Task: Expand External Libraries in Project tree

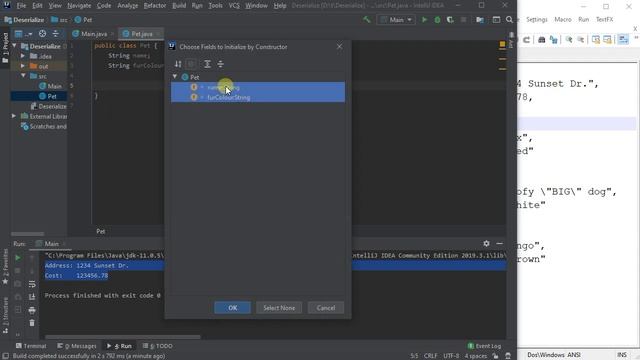Action: 14,116
